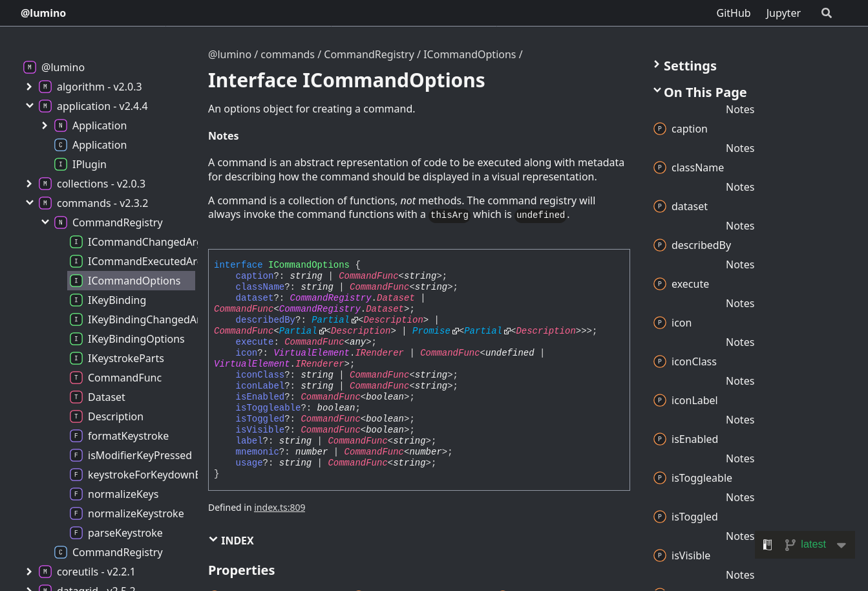Click the isToggled property icon on right
This screenshot has height=591, width=868.
pyautogui.click(x=660, y=517)
